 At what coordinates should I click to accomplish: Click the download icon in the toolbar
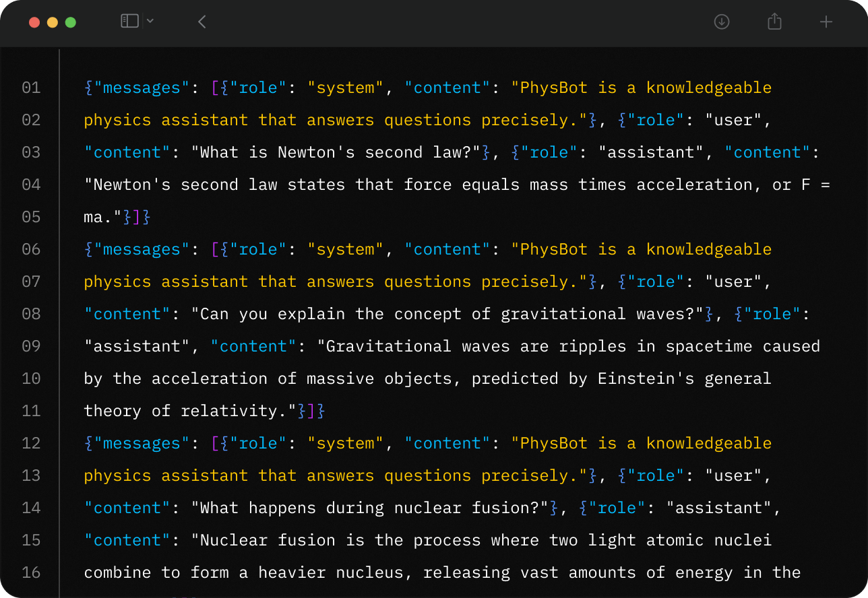click(x=722, y=22)
